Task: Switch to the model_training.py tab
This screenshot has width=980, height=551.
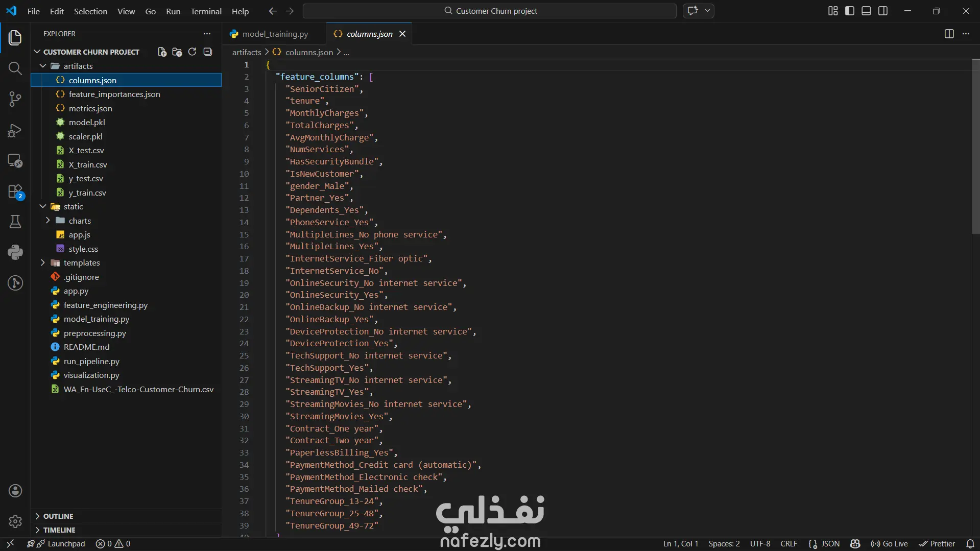Action: [x=274, y=34]
